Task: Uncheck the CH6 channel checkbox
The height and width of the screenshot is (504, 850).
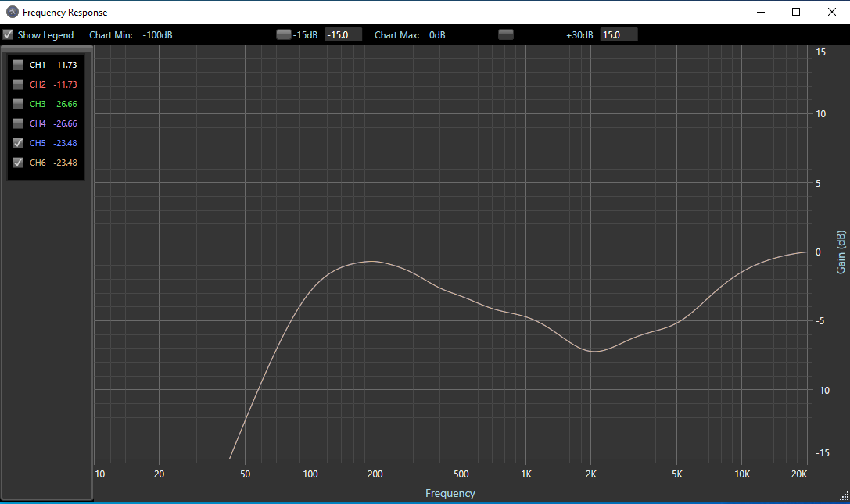Action: click(x=18, y=163)
